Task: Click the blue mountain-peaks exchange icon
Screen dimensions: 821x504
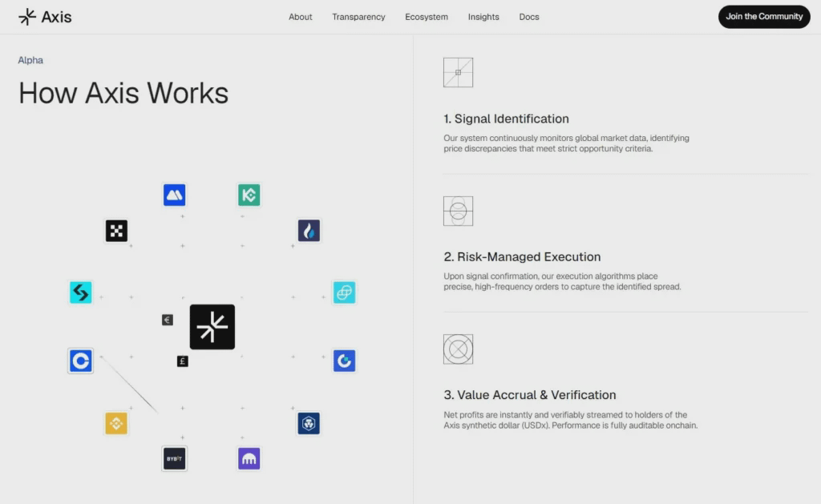Action: (x=174, y=195)
